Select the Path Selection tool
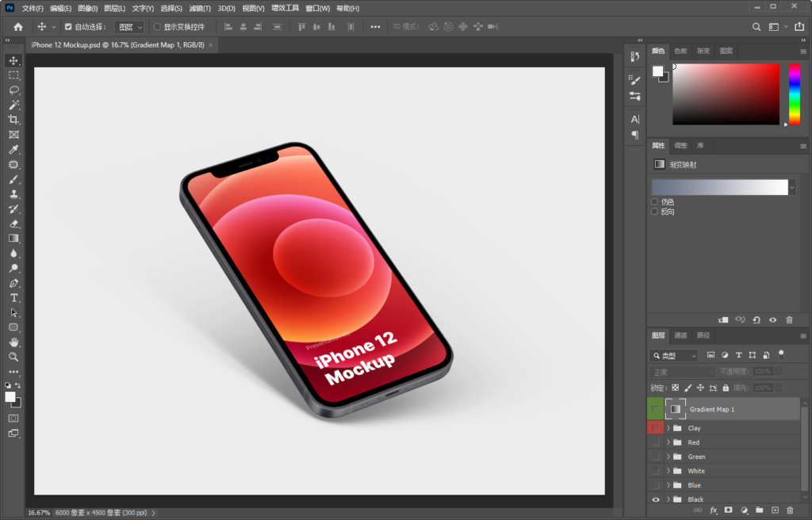 click(x=13, y=313)
